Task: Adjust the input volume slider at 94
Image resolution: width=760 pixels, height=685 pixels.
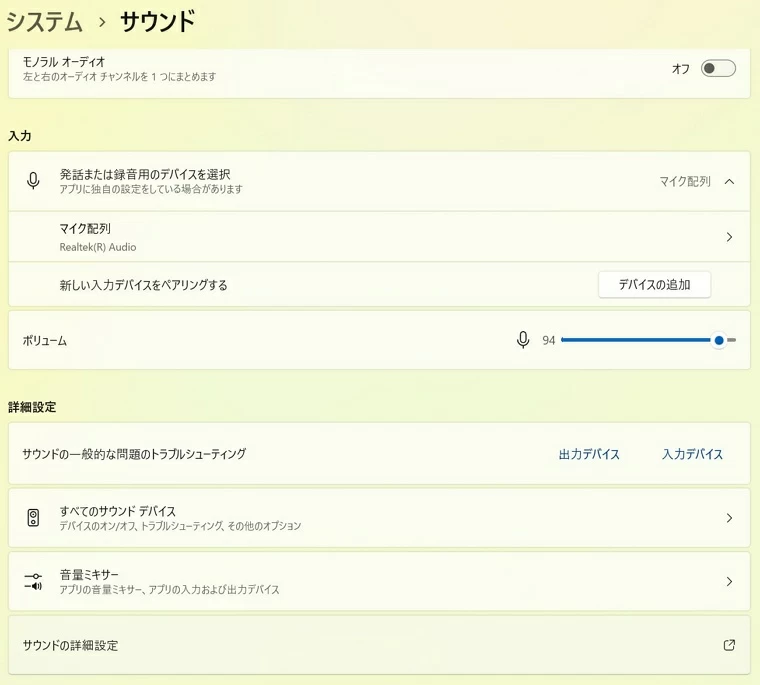Action: pyautogui.click(x=649, y=340)
